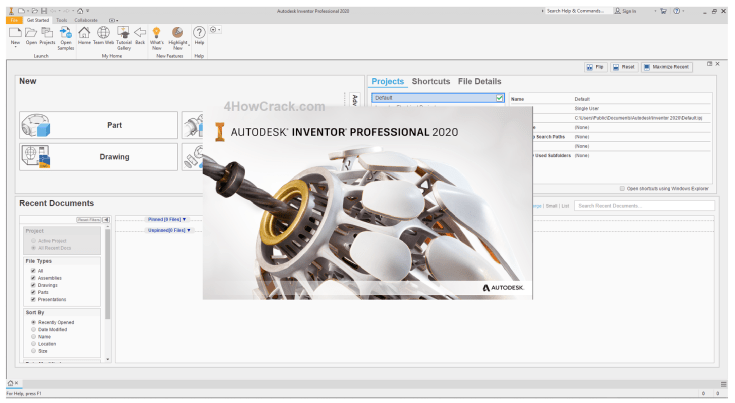Click the Search Help & Commands field
The height and width of the screenshot is (403, 735).
click(577, 11)
